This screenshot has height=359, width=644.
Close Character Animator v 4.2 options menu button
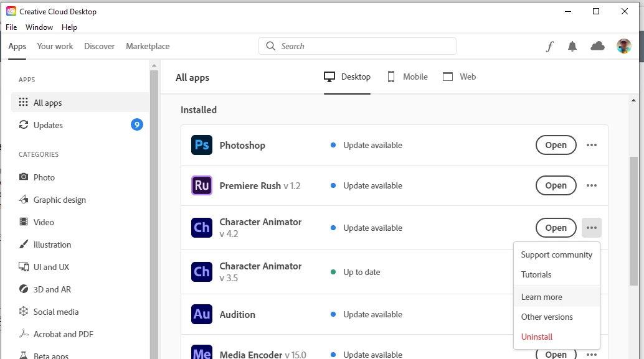tap(592, 228)
